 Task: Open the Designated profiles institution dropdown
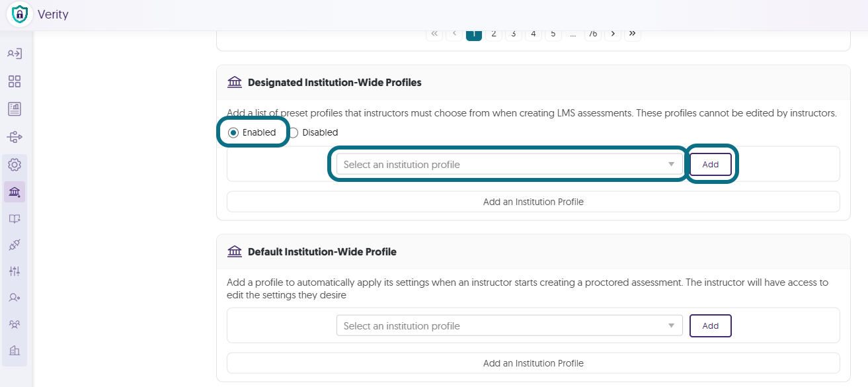coord(509,164)
